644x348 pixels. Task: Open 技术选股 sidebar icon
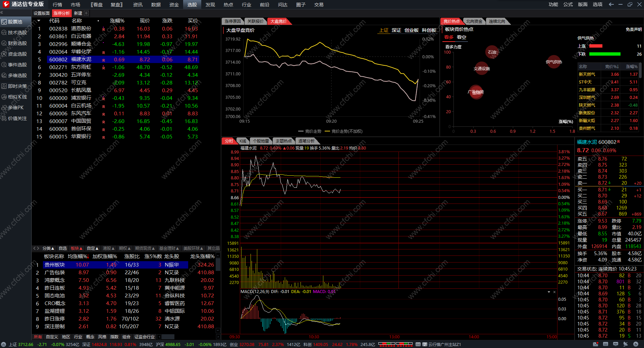click(4, 33)
